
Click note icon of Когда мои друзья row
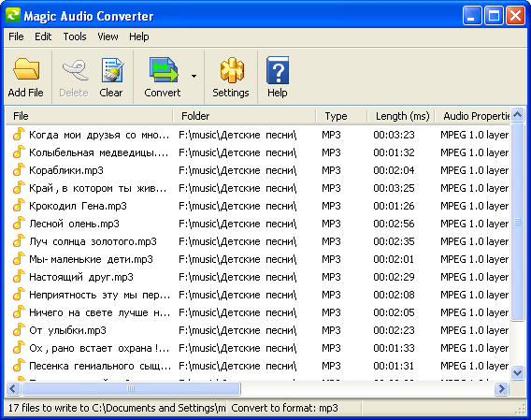coord(19,134)
